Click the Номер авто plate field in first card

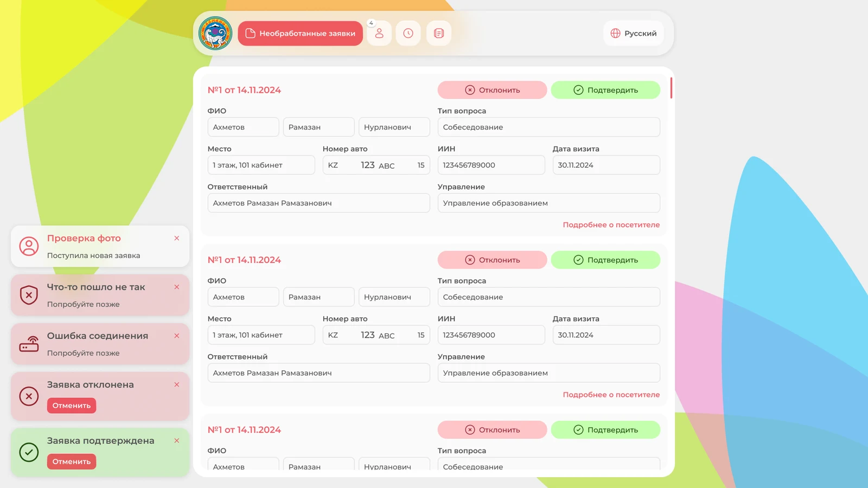(376, 165)
